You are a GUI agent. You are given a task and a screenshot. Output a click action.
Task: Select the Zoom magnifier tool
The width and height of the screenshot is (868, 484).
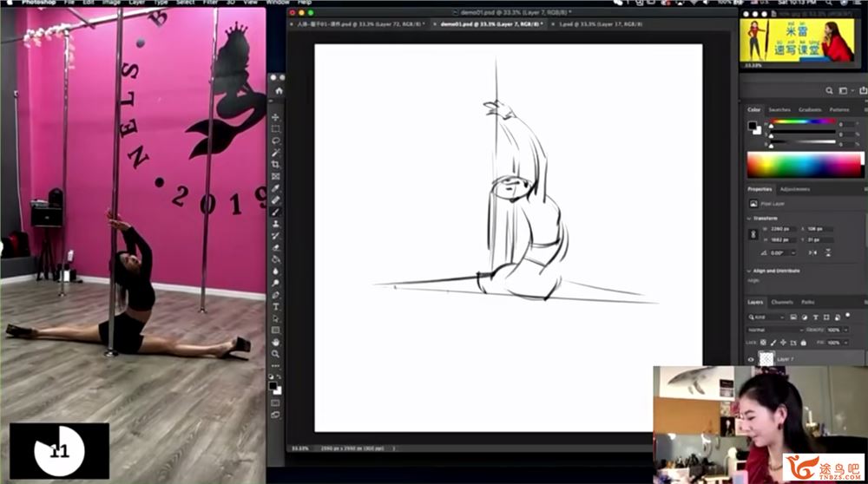point(276,353)
